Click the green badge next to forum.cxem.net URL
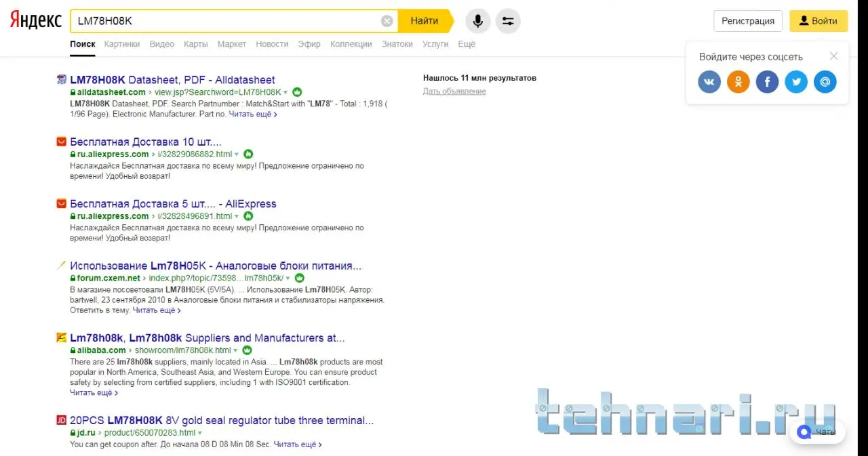The height and width of the screenshot is (456, 868). click(300, 278)
